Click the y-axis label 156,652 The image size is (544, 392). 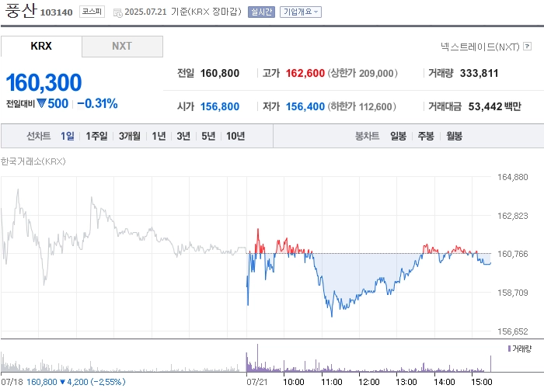point(512,331)
